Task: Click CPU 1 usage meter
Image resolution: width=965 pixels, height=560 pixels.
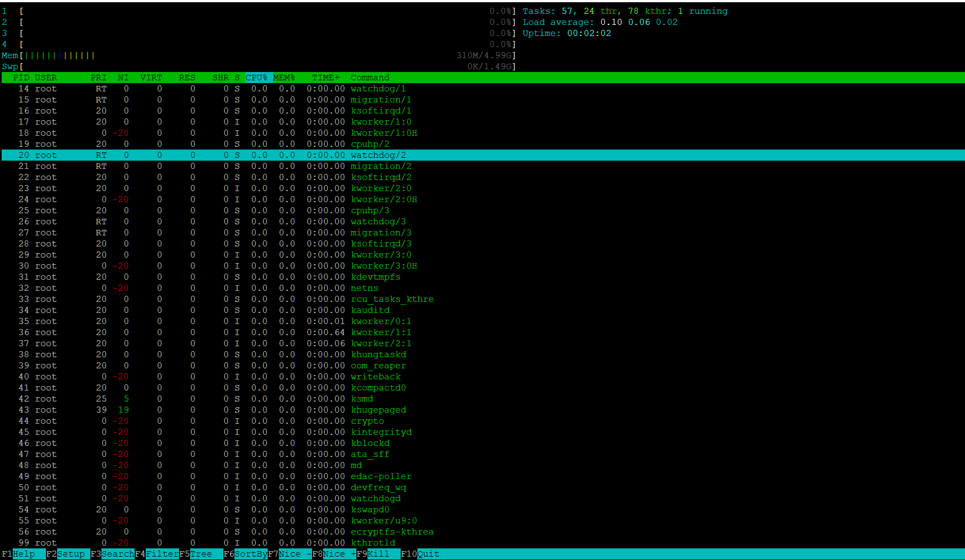Action: [259, 11]
